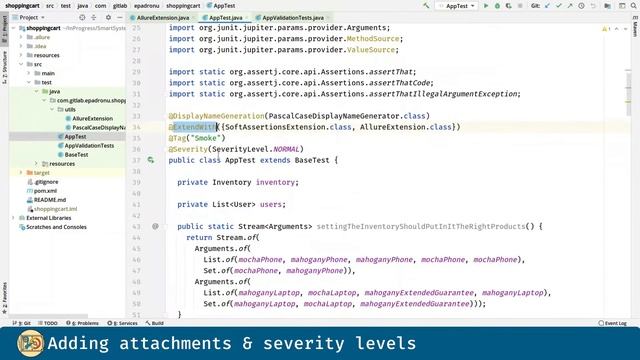This screenshot has width=640, height=360.
Task: Open the Services tool window button
Action: (122, 323)
